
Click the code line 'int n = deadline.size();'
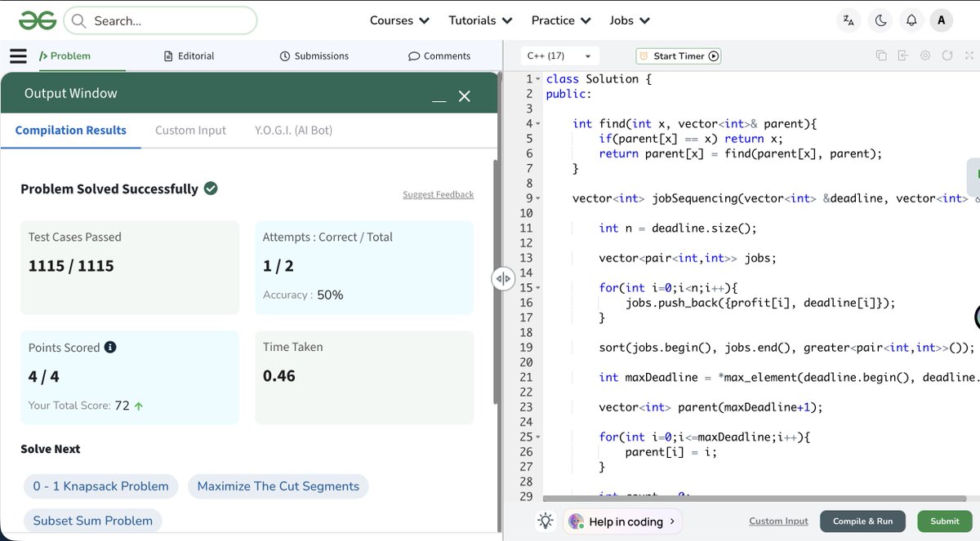[x=678, y=228]
